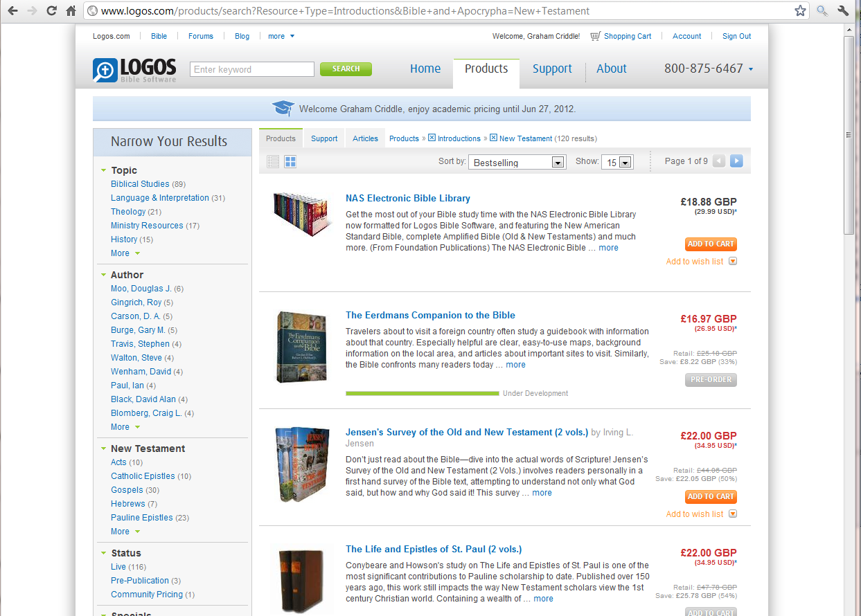Open The Life and Epistles of St. Paul
This screenshot has width=861, height=616.
(434, 549)
